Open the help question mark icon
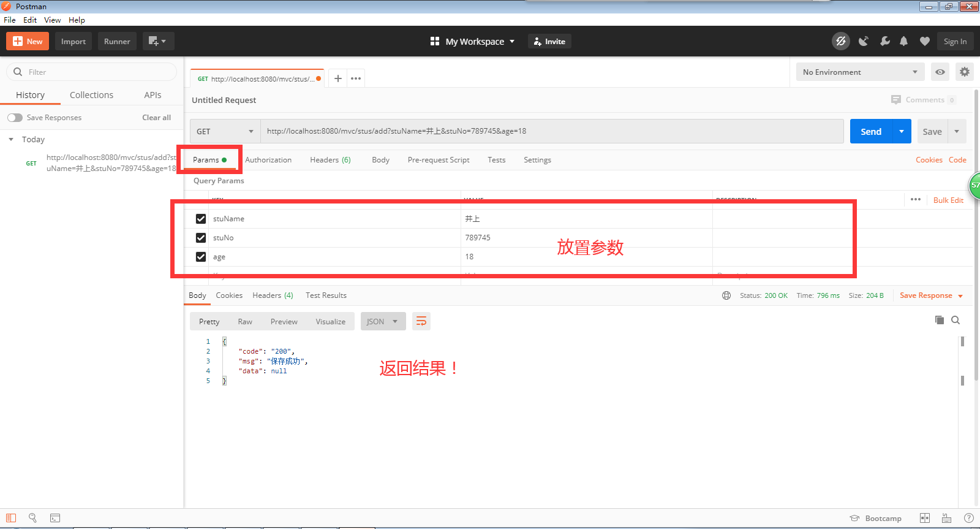This screenshot has height=529, width=980. pyautogui.click(x=969, y=518)
